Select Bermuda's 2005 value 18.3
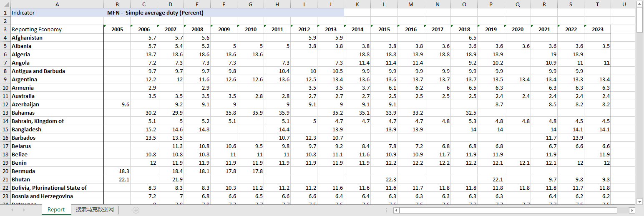The image size is (644, 216). [x=117, y=171]
